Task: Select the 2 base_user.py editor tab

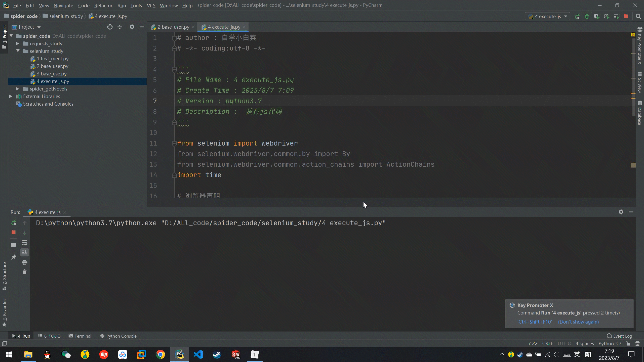Action: click(x=173, y=26)
